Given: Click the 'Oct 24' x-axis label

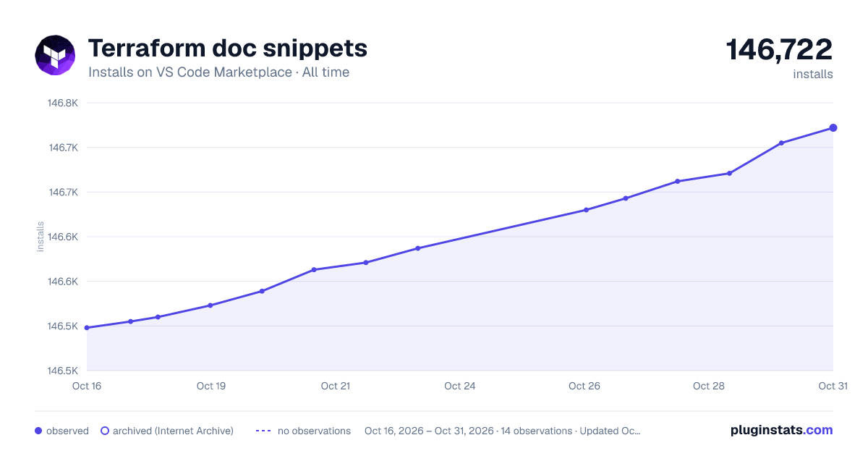Looking at the screenshot, I should 460,386.
